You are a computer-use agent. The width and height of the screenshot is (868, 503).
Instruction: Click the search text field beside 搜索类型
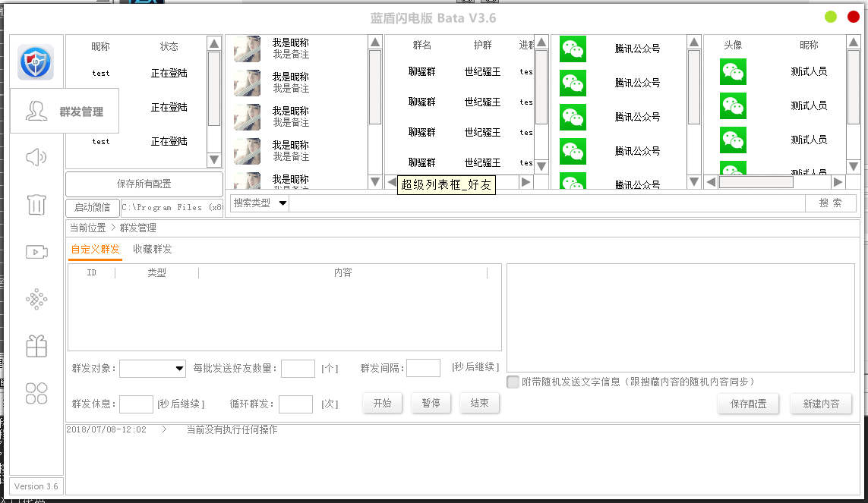point(547,203)
